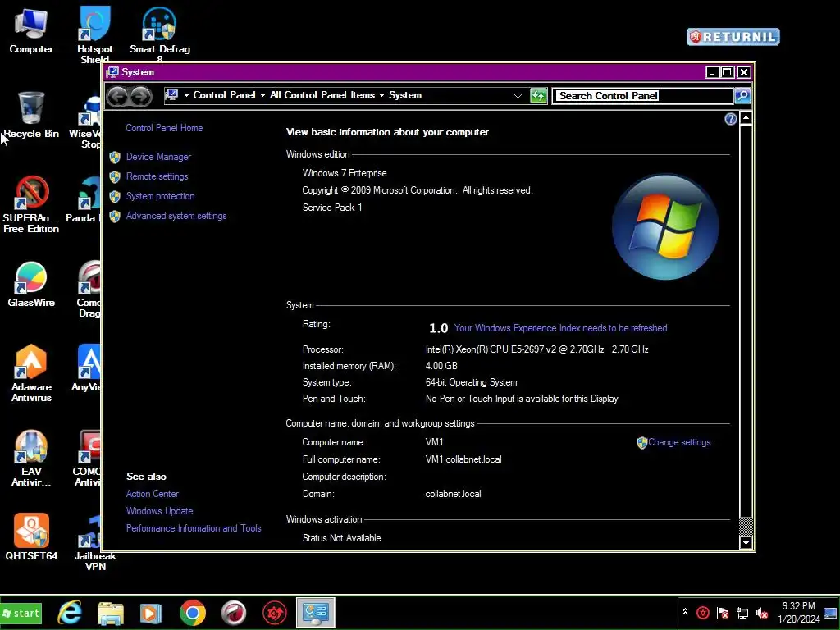Viewport: 840px width, 630px height.
Task: Open Hotspot Shield desktop shortcut
Action: (95, 34)
